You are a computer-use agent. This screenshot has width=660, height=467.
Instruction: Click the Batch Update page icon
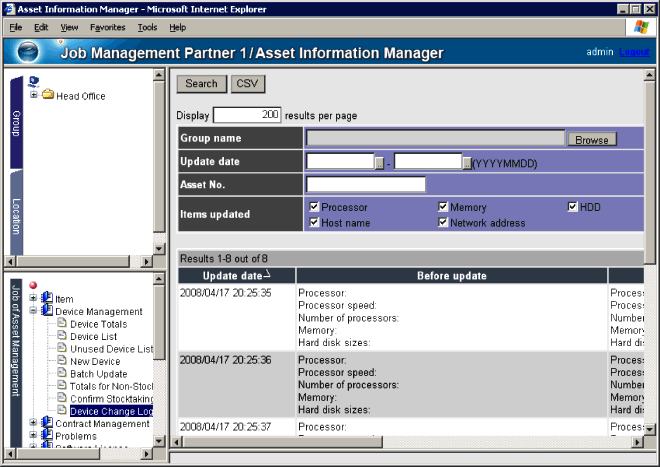62,374
